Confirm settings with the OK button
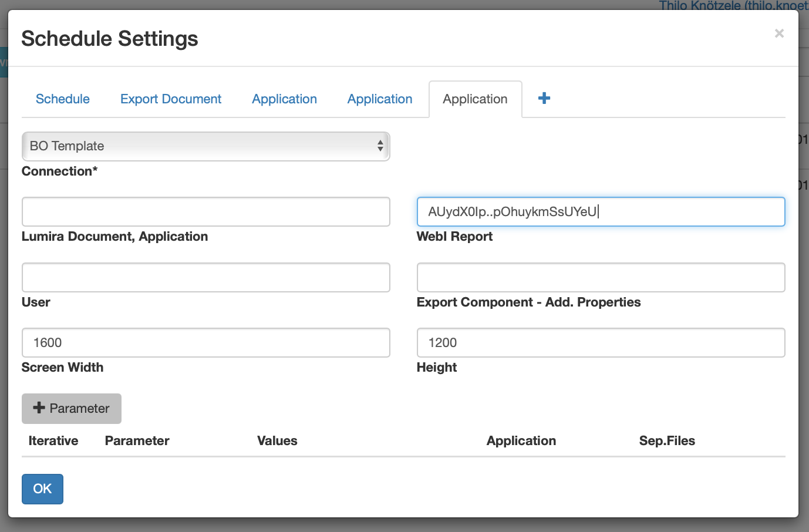This screenshot has height=532, width=809. pos(42,489)
